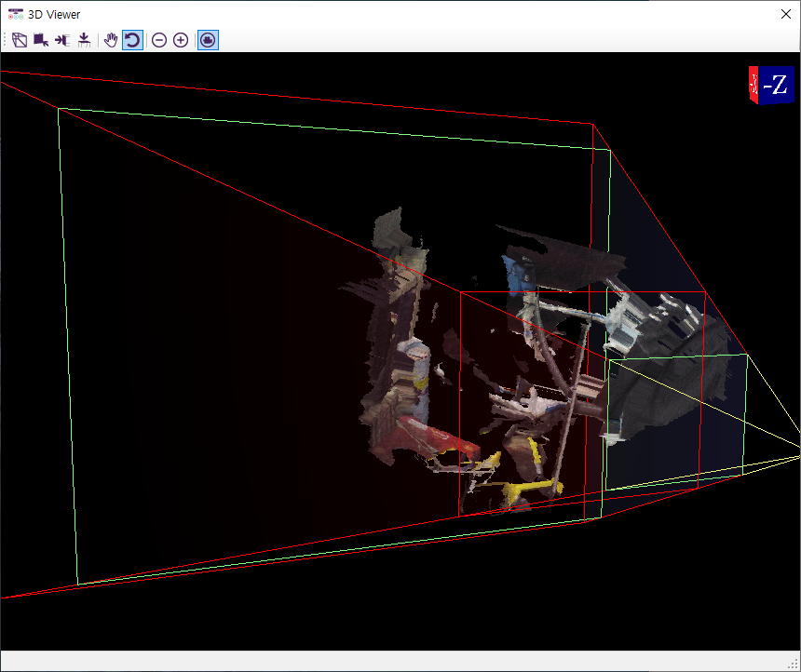Click the 3D Viewer app icon in title bar
The height and width of the screenshot is (672, 801).
[x=16, y=14]
